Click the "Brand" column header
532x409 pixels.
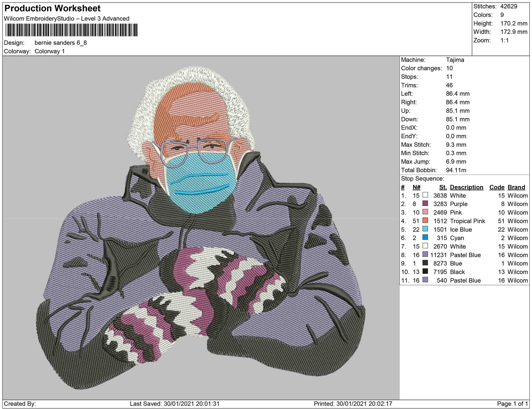click(x=517, y=187)
